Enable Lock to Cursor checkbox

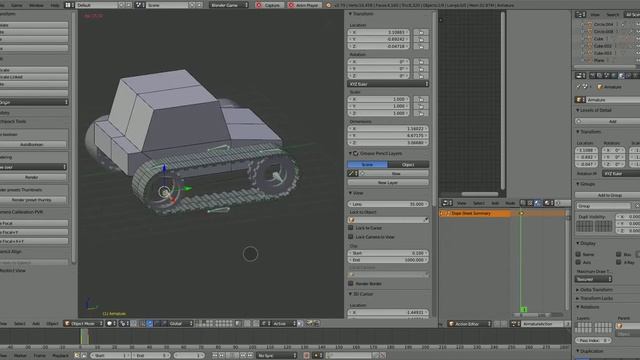[351, 228]
